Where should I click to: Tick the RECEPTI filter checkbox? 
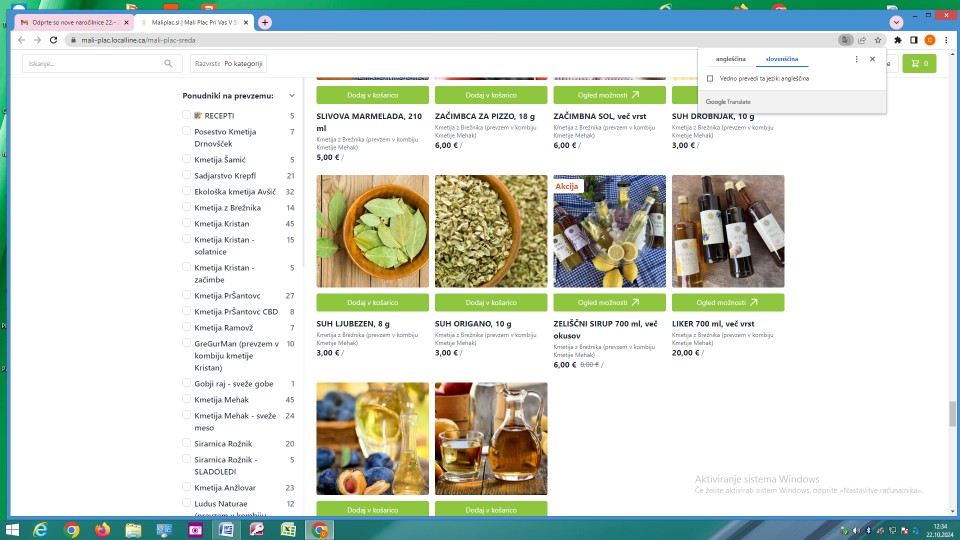[186, 114]
